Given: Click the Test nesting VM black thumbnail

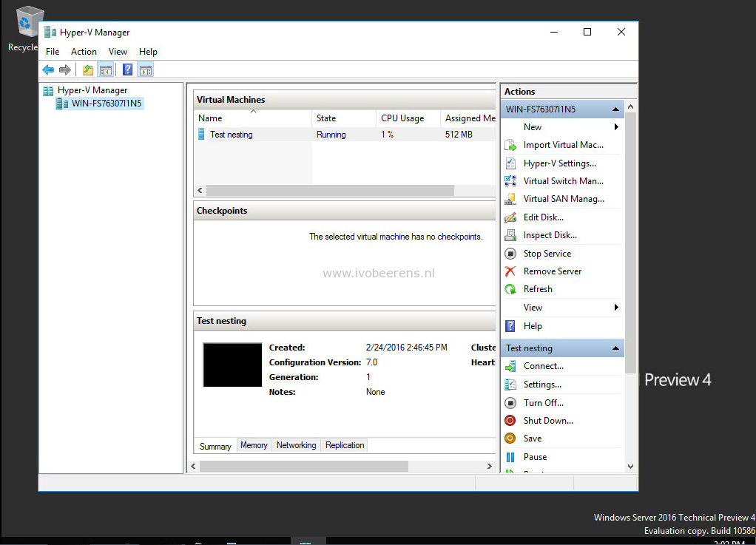Looking at the screenshot, I should 232,365.
